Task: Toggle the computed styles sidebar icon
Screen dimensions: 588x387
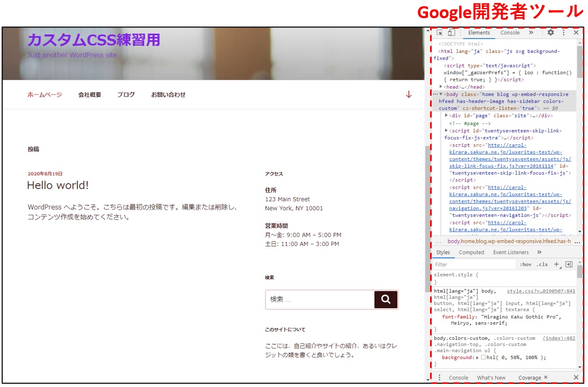Action: click(569, 265)
